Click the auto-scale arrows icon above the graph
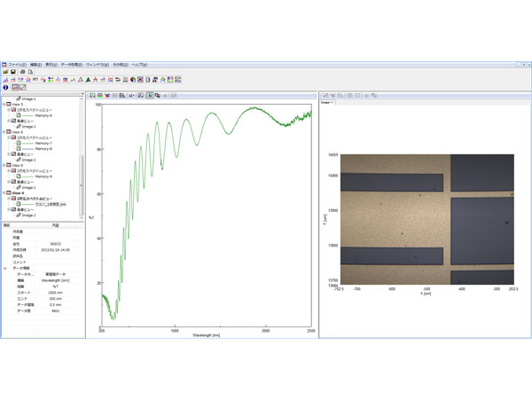 click(x=92, y=96)
